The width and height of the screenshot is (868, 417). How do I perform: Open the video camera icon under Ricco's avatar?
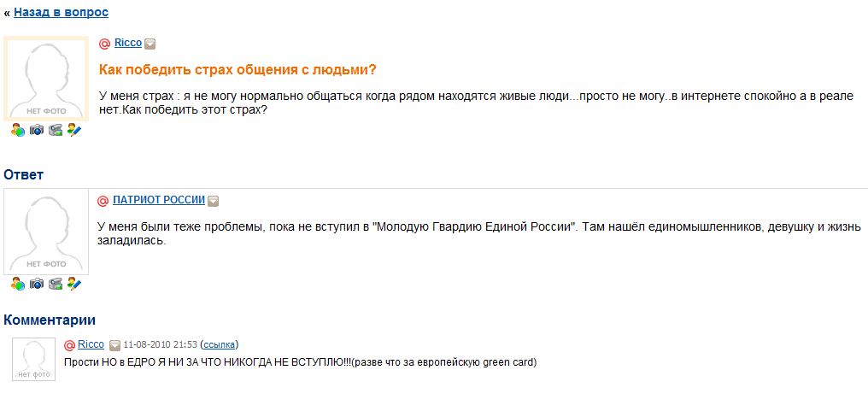[x=56, y=130]
